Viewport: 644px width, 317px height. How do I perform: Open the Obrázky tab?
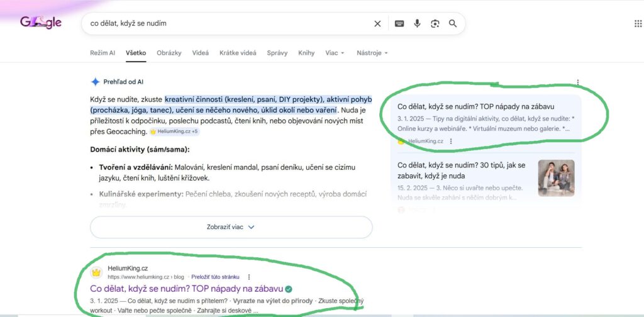coord(169,53)
